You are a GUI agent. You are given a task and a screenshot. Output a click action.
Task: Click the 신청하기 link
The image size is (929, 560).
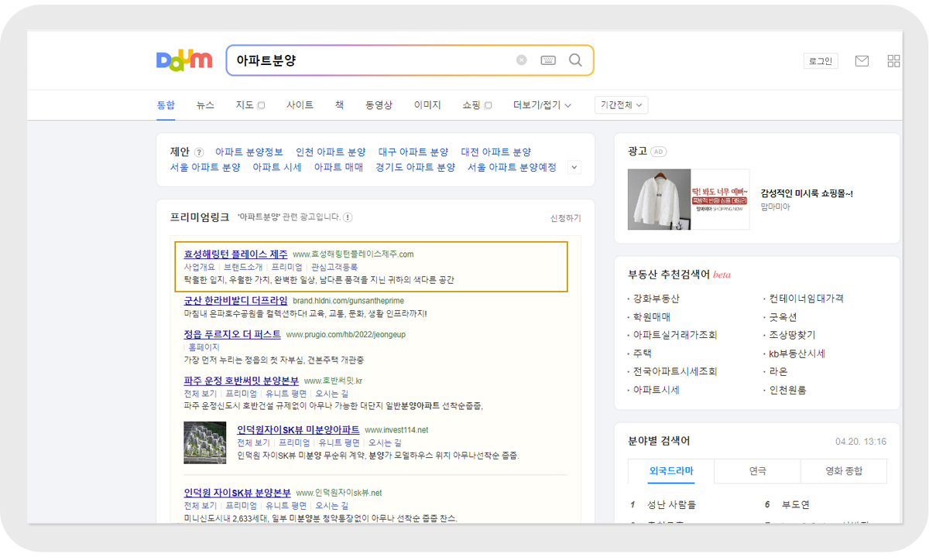coord(566,218)
